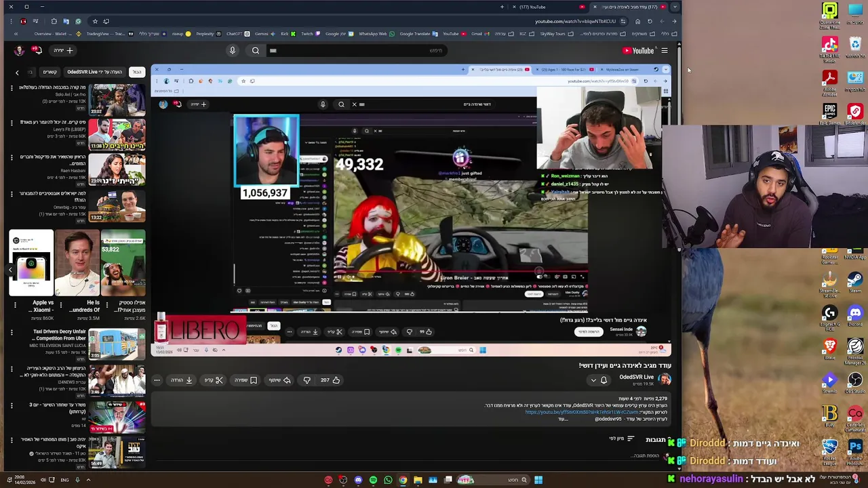Open Chrome tab search dropdown arrow
The width and height of the screenshot is (868, 488).
point(675,7)
